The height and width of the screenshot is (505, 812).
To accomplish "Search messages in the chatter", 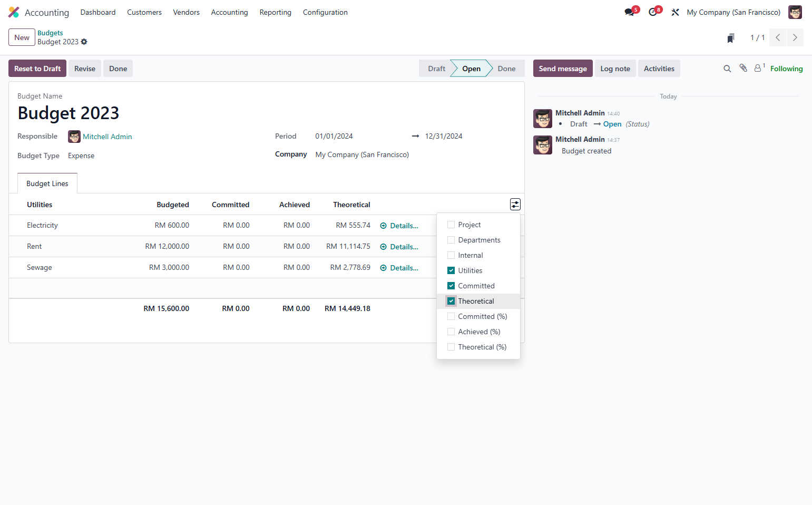I will tap(727, 69).
